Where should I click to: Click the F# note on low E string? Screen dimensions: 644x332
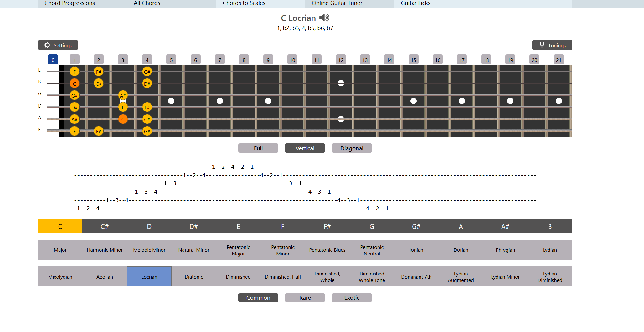click(99, 131)
